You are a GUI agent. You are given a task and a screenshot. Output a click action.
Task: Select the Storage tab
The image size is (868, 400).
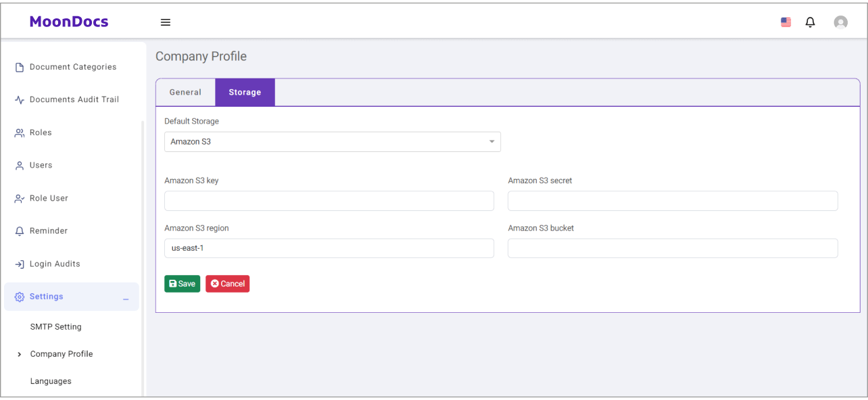(x=245, y=93)
